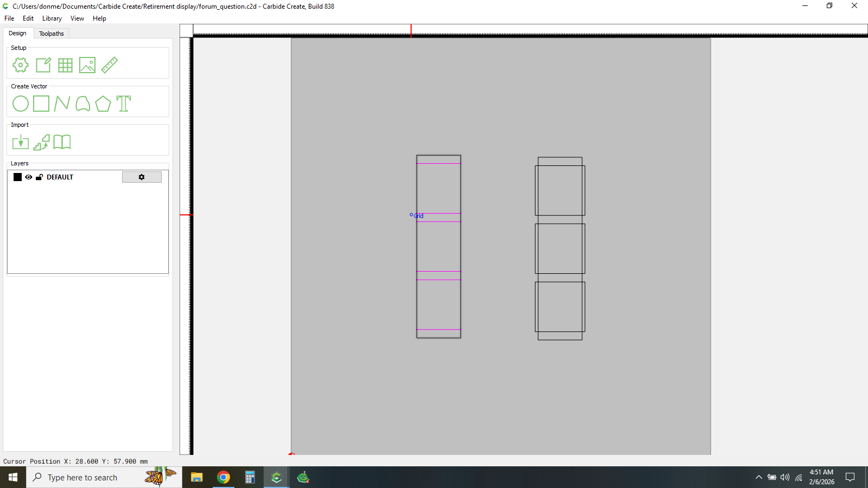Click the DEFAULT layer color swatch

click(18, 177)
